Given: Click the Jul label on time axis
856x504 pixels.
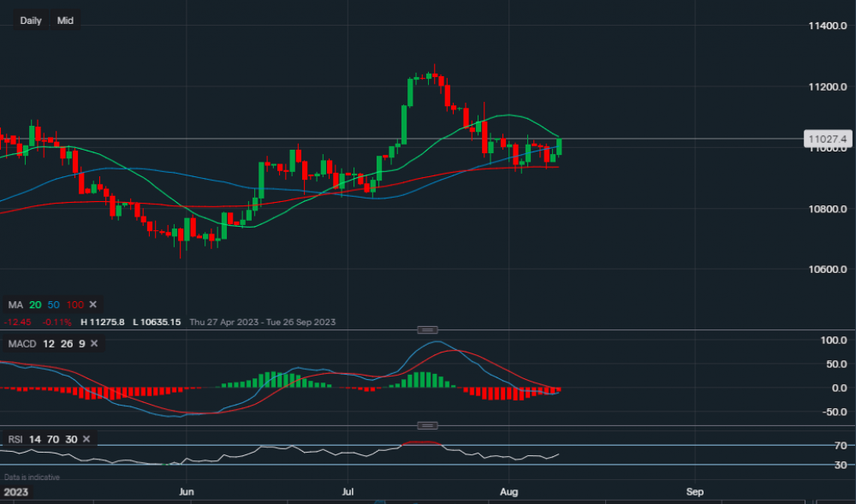Looking at the screenshot, I should click(x=348, y=493).
